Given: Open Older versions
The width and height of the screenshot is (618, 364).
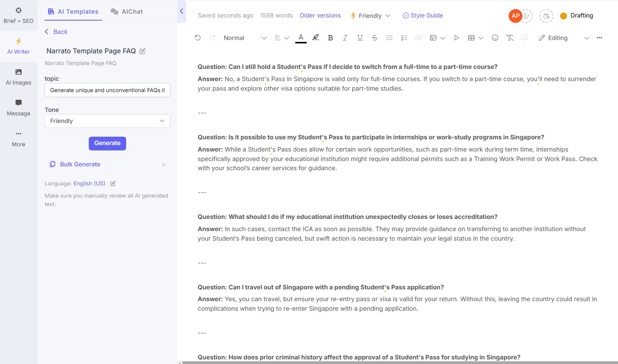Looking at the screenshot, I should tap(320, 15).
